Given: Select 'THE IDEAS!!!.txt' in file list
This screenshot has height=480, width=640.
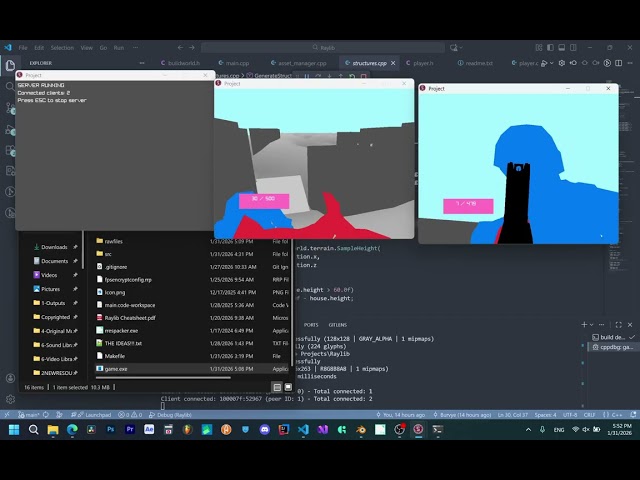Looking at the screenshot, I should (x=192, y=343).
